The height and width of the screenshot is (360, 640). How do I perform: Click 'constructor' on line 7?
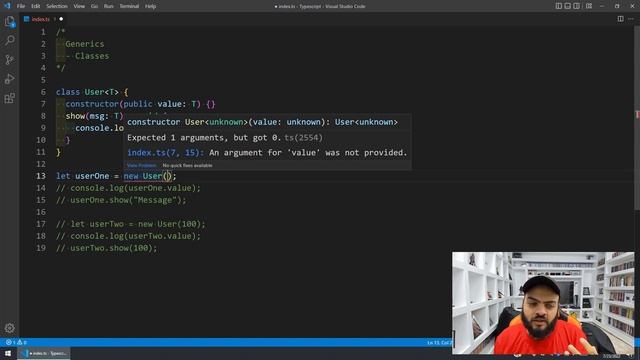click(92, 104)
